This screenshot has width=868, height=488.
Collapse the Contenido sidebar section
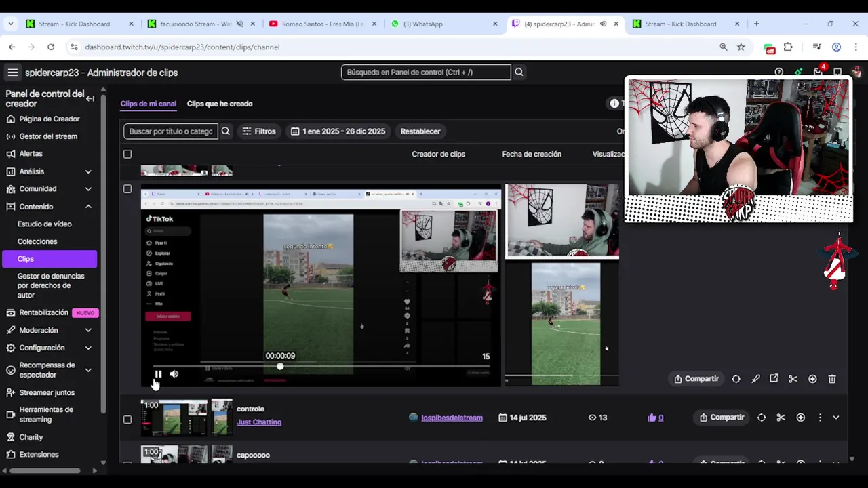pyautogui.click(x=88, y=207)
